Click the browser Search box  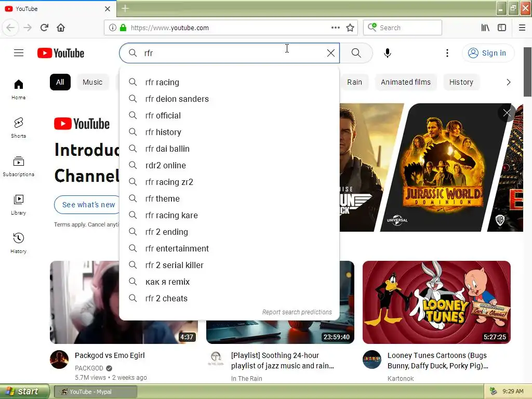(x=403, y=28)
